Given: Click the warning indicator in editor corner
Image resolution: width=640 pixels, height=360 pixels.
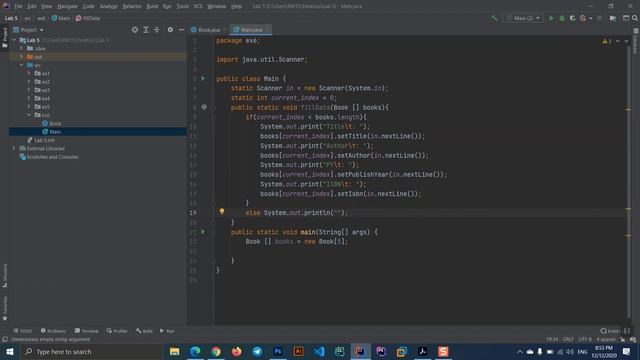Looking at the screenshot, I should click(x=607, y=41).
